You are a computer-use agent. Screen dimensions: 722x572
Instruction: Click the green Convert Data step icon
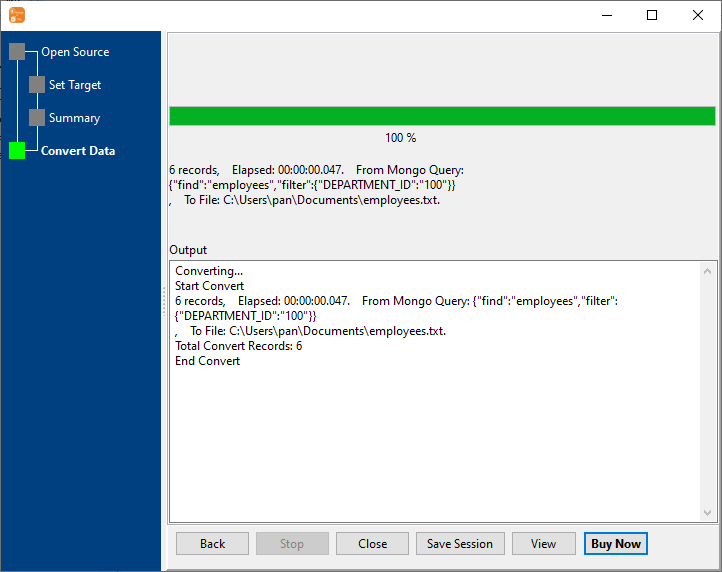(17, 151)
